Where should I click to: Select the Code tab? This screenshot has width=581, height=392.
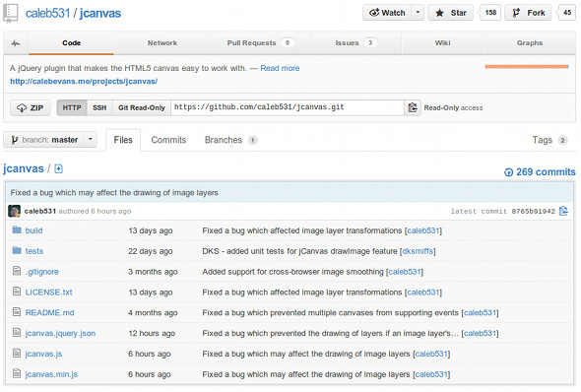click(71, 43)
